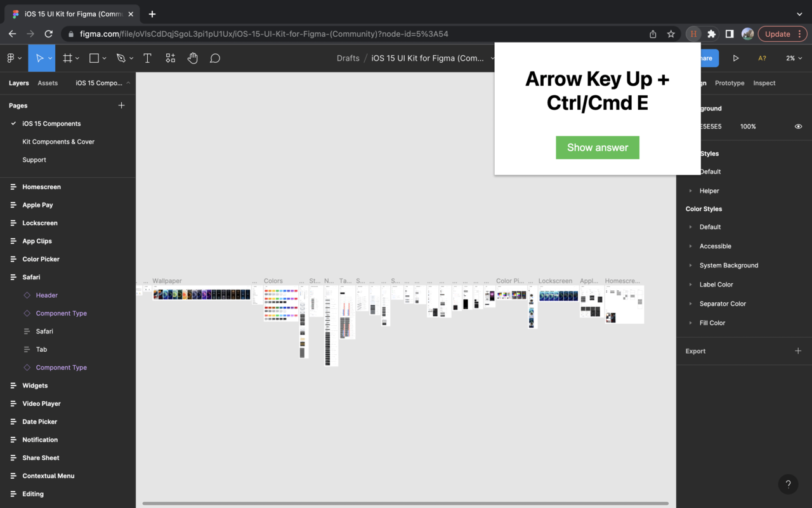Open the Help question mark button
812x508 pixels.
tap(788, 484)
